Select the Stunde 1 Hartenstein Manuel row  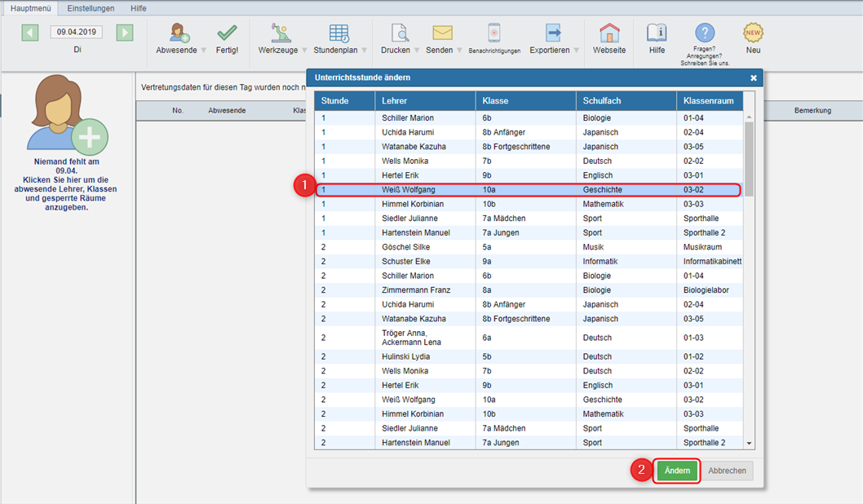coord(529,232)
